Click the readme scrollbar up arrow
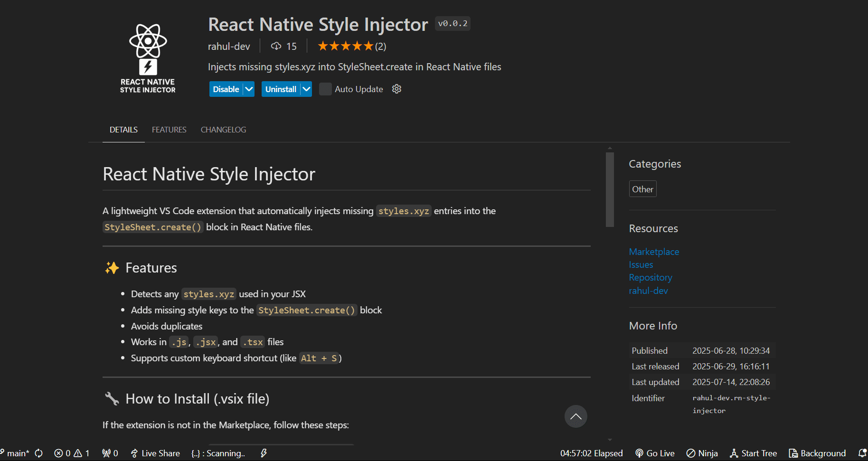The image size is (868, 461). (x=610, y=148)
